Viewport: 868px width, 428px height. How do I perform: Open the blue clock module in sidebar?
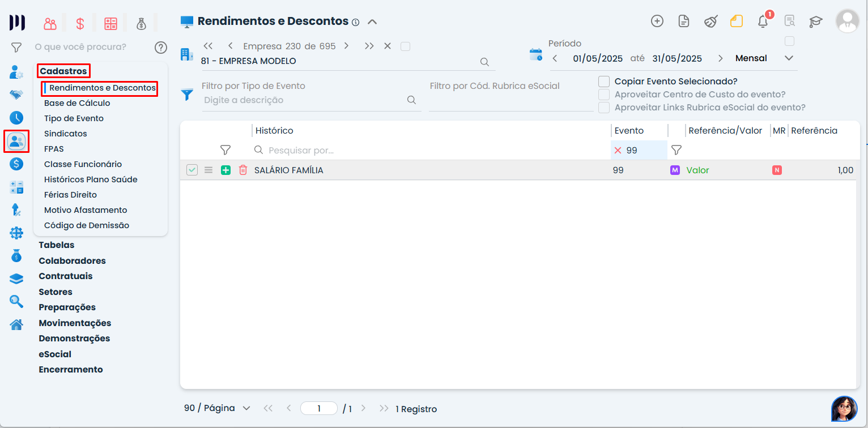(16, 118)
